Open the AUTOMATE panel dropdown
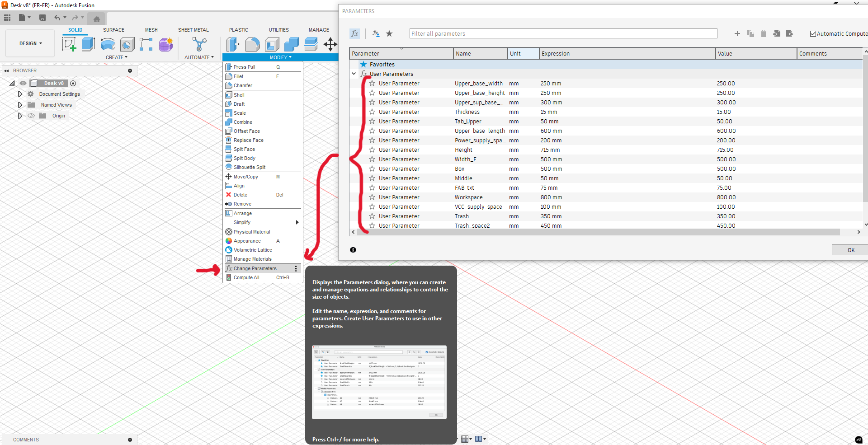 [199, 57]
